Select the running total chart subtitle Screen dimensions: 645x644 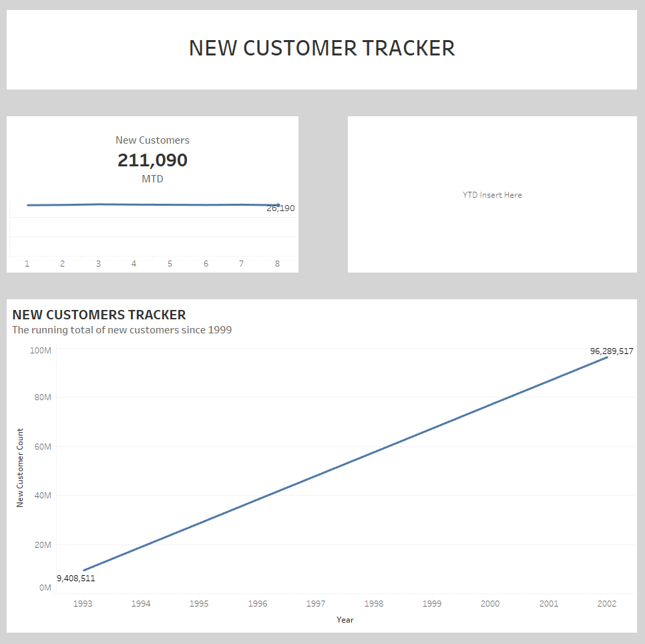pos(122,330)
